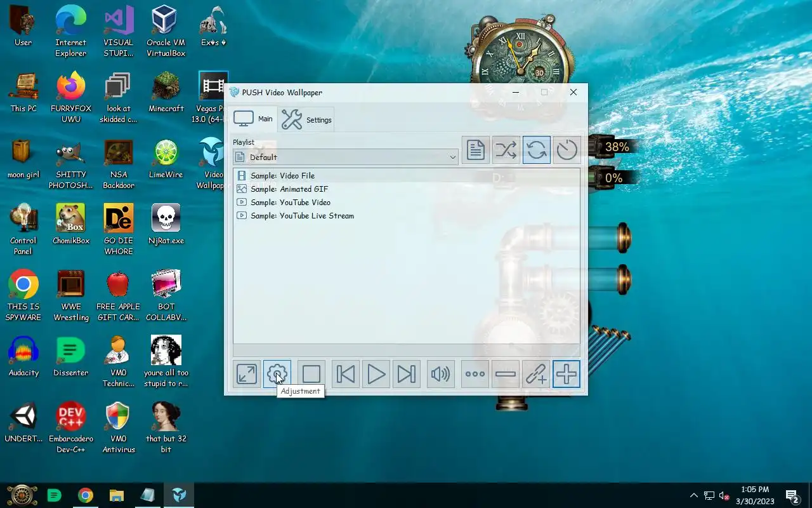Select the Embarcadero Dev-C++ desktop icon
Viewport: 812px width, 508px height.
coord(70,428)
